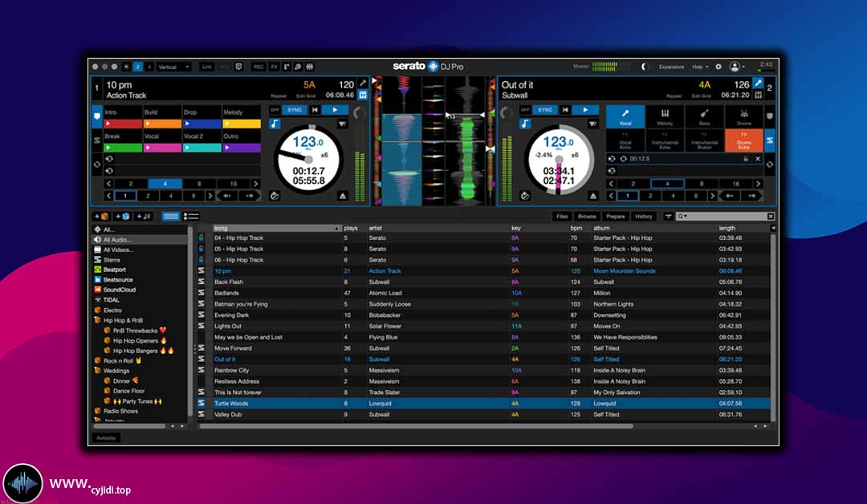The width and height of the screenshot is (867, 504).
Task: Delete the saved loop on deck 2
Action: [758, 159]
